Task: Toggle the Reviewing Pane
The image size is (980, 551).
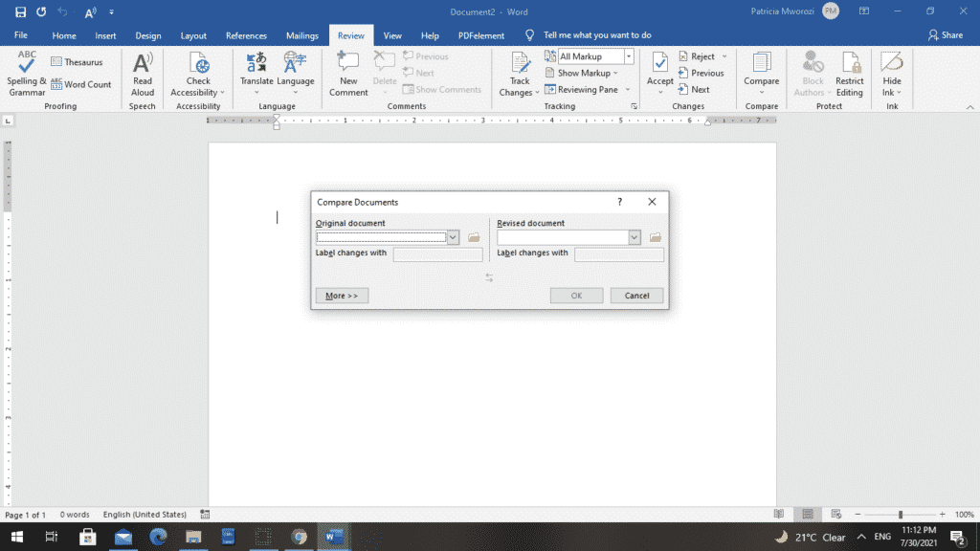Action: coord(582,89)
